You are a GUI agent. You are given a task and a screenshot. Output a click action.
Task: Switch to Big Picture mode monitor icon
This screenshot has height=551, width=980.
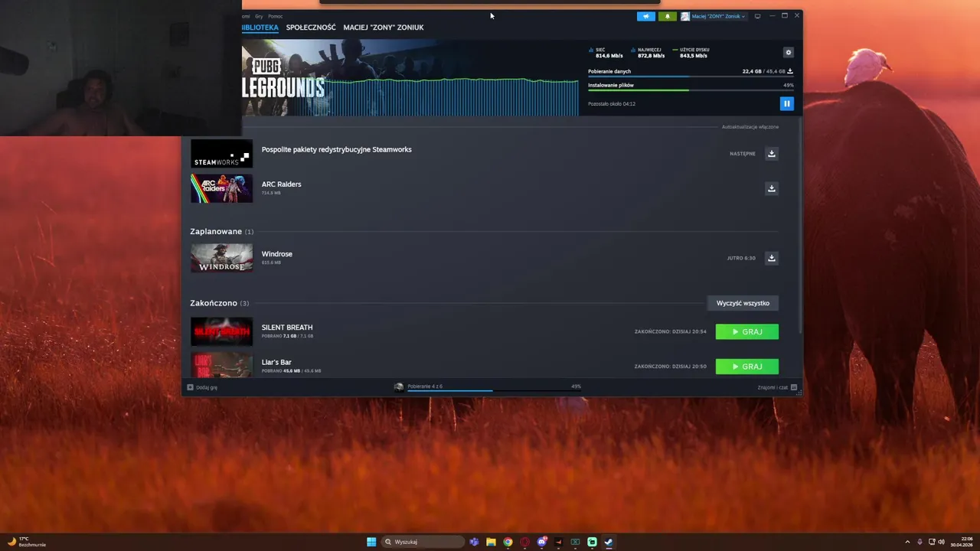(x=758, y=16)
